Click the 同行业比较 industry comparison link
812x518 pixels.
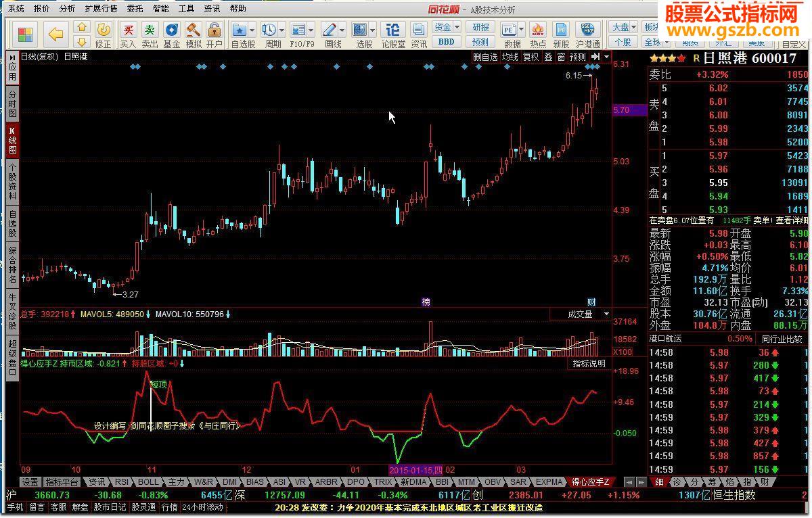pyautogui.click(x=782, y=339)
